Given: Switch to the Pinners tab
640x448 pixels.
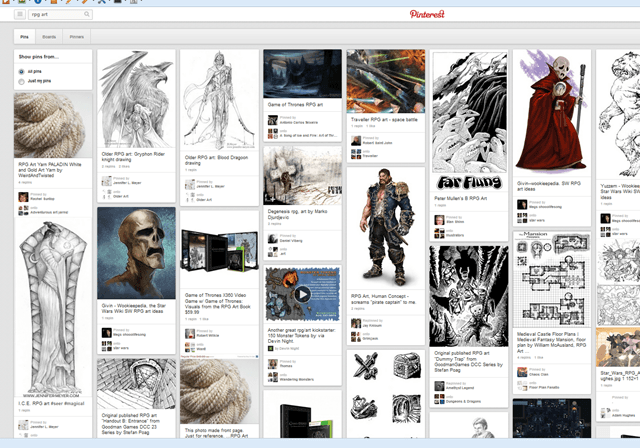Looking at the screenshot, I should pyautogui.click(x=77, y=37).
